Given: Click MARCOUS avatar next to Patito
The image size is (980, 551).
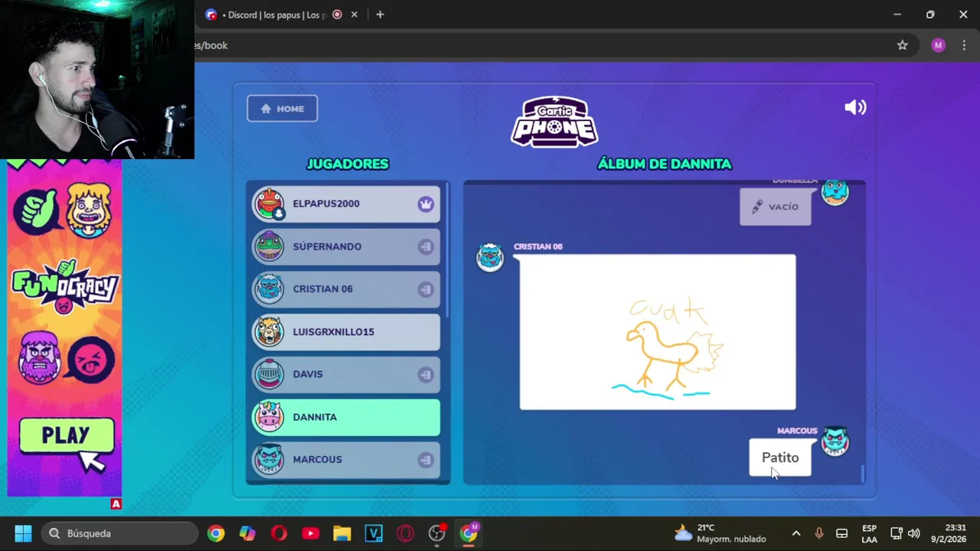Looking at the screenshot, I should pos(835,442).
